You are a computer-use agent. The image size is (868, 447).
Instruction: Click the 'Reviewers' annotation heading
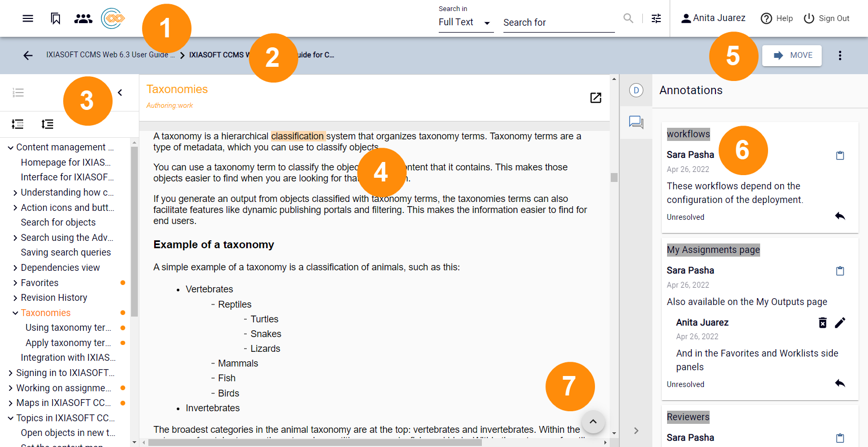(x=688, y=417)
